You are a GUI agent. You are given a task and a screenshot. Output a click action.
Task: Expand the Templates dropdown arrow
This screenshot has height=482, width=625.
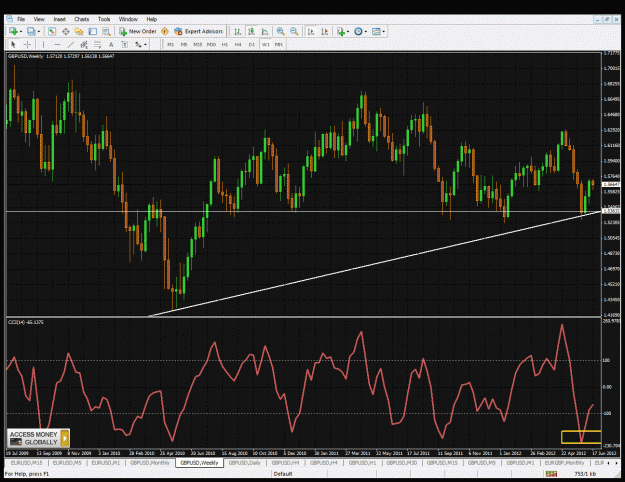pos(383,32)
